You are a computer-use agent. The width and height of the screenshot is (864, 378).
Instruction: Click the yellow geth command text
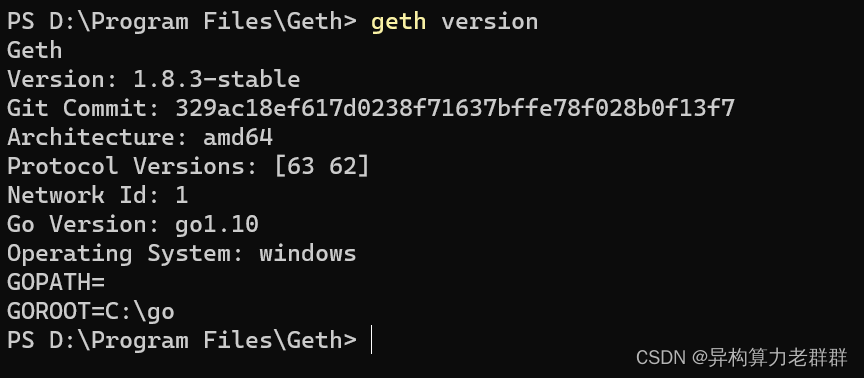tap(398, 22)
